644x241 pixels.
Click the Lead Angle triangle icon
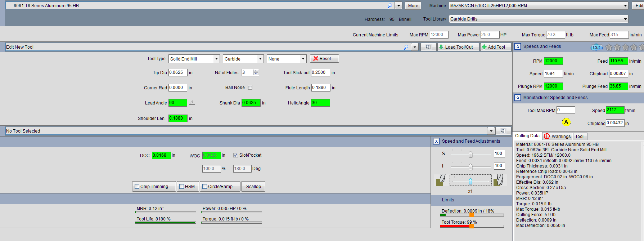tap(192, 103)
